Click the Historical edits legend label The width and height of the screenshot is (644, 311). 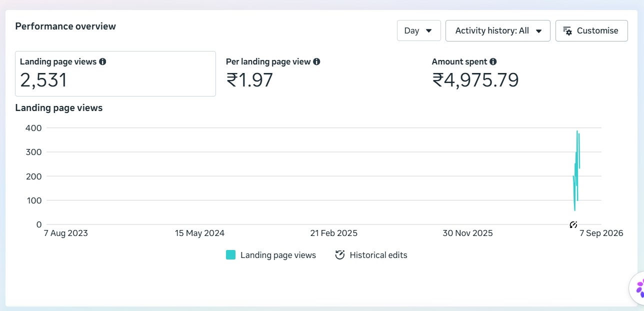[x=378, y=255]
